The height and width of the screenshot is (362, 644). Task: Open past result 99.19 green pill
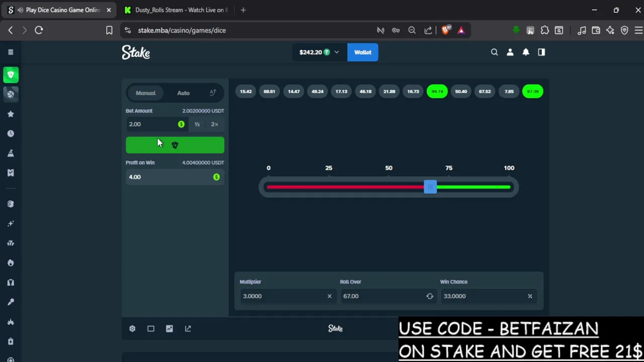pyautogui.click(x=437, y=92)
